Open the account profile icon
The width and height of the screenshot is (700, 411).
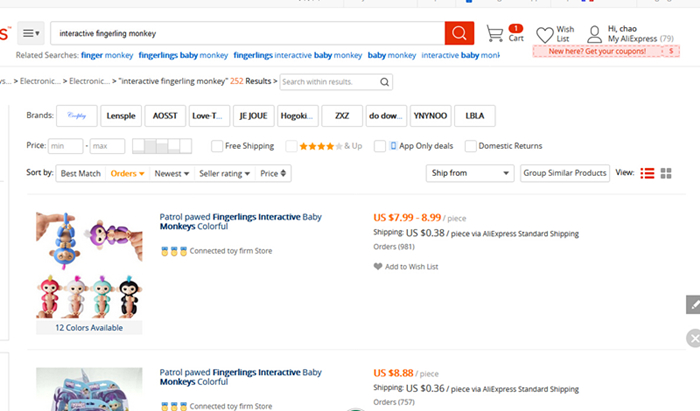[594, 34]
